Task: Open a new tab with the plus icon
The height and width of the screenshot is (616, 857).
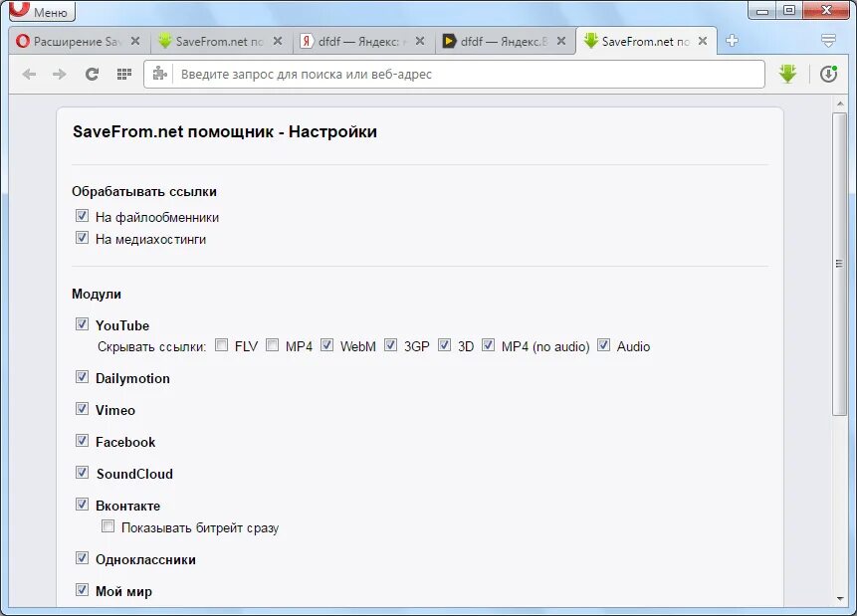Action: [732, 41]
